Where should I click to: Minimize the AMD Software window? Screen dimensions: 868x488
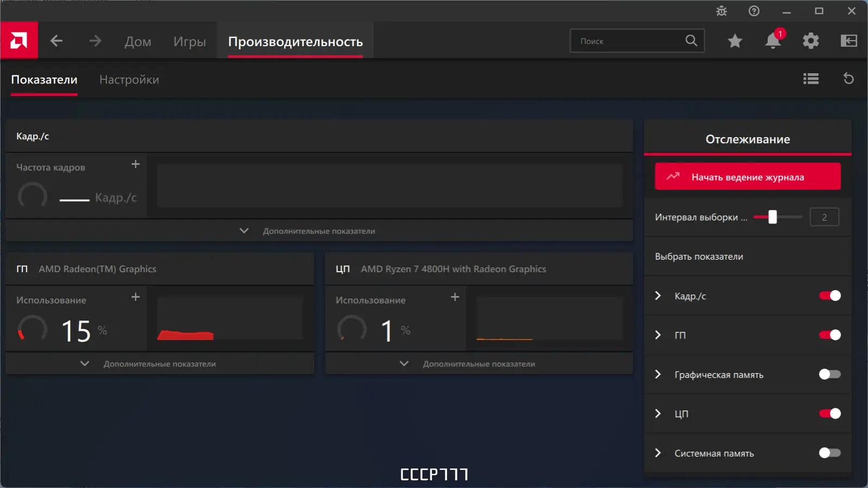pos(787,11)
